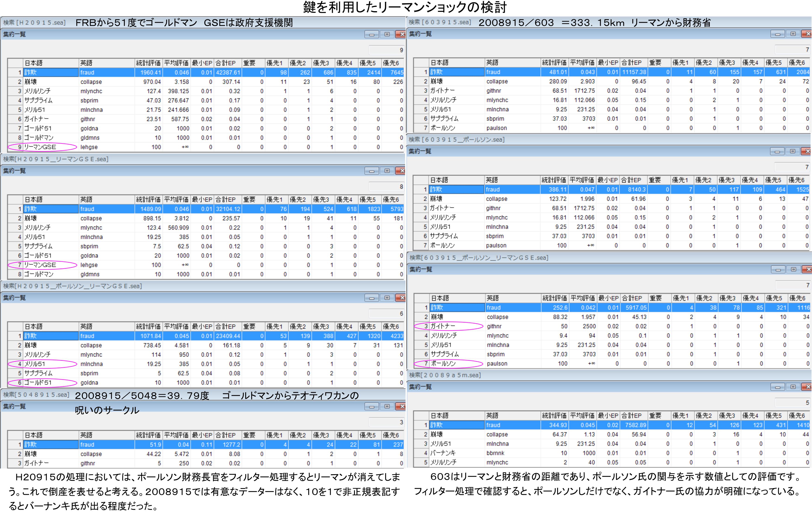Restore the 20089a5m.sea 集約一覧 window
This screenshot has height=513, width=812.
click(793, 387)
